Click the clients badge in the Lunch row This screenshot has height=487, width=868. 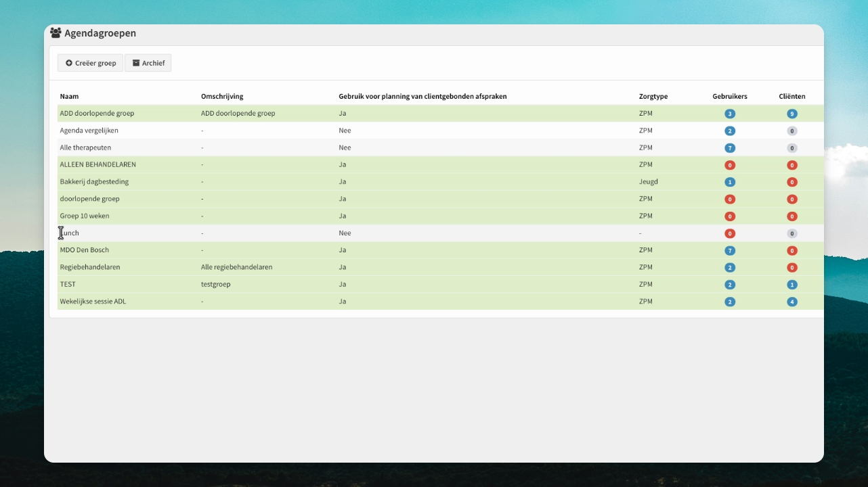[x=792, y=233]
